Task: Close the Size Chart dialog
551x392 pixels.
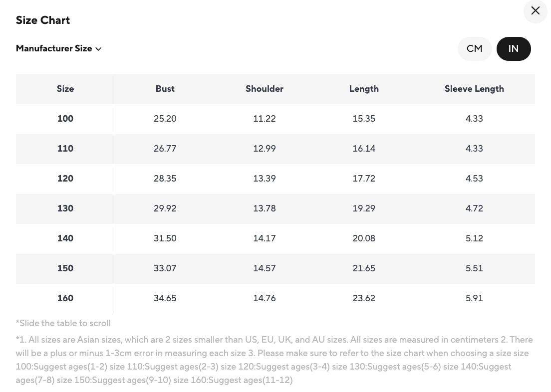Action: tap(536, 11)
